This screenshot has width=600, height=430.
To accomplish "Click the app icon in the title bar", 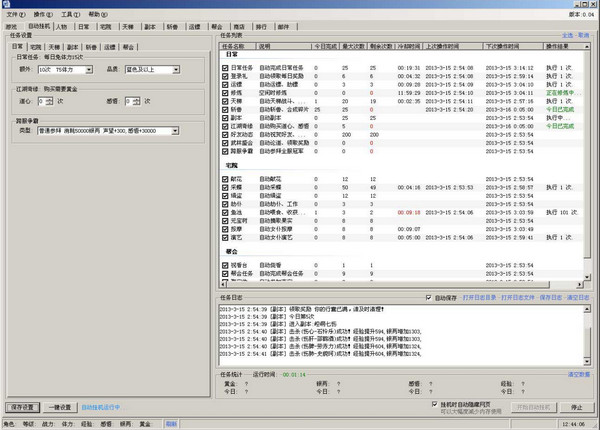I will click(x=6, y=4).
